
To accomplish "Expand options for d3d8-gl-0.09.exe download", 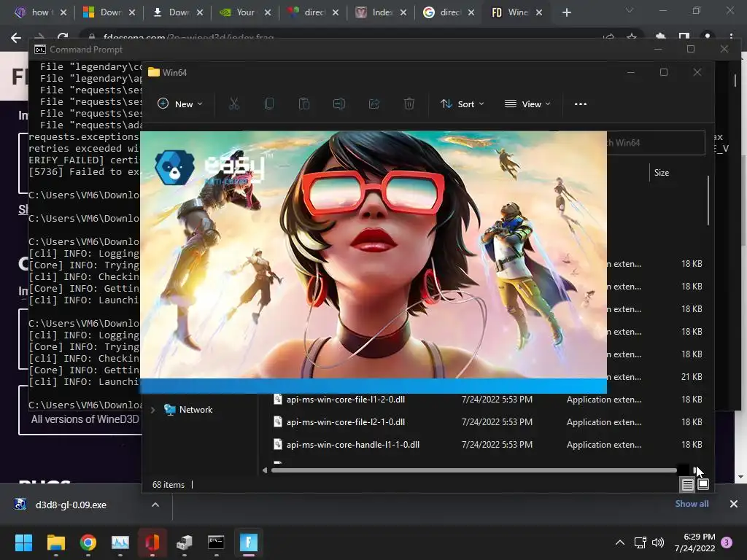I will [155, 505].
